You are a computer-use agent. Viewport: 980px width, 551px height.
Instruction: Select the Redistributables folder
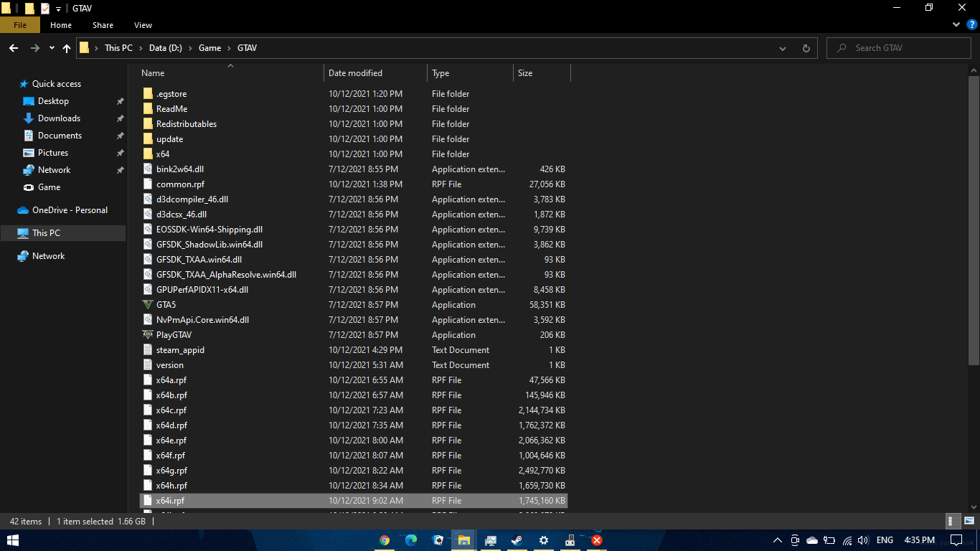click(x=187, y=124)
